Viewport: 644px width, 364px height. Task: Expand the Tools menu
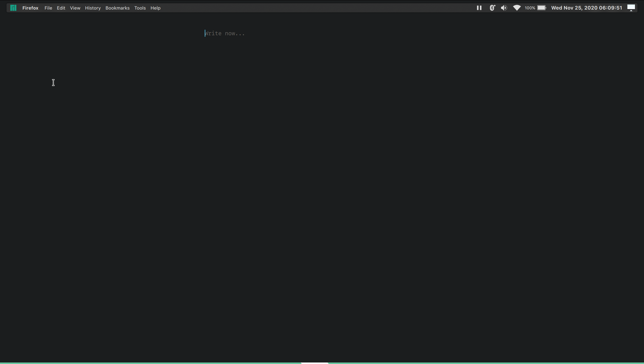pos(140,8)
